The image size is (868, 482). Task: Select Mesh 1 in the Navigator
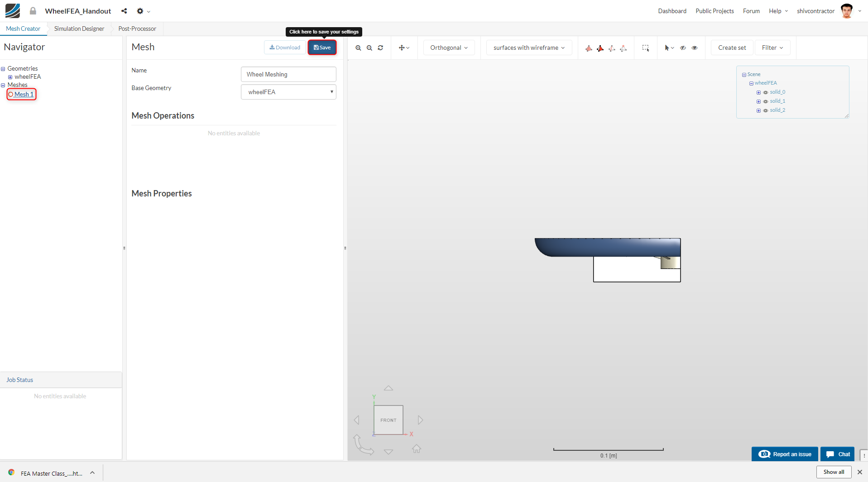[24, 94]
